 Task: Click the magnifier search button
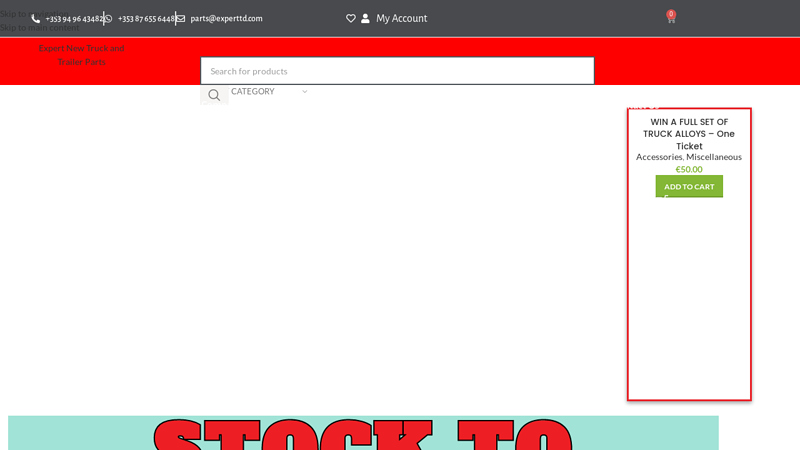coord(214,95)
